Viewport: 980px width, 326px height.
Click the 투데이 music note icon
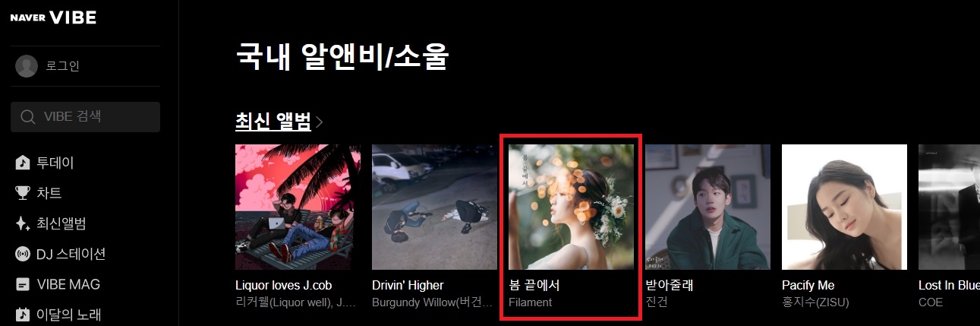[23, 163]
